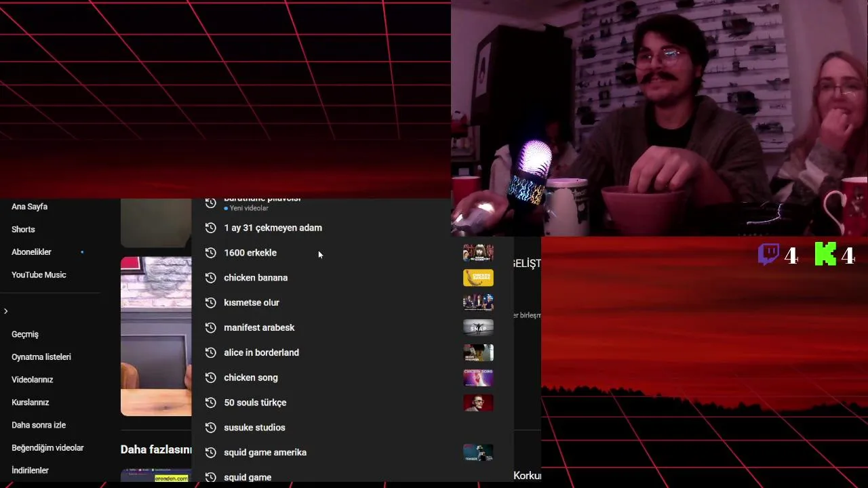
Task: Open thumbnail next to "50 souls türkçe"
Action: click(x=478, y=403)
